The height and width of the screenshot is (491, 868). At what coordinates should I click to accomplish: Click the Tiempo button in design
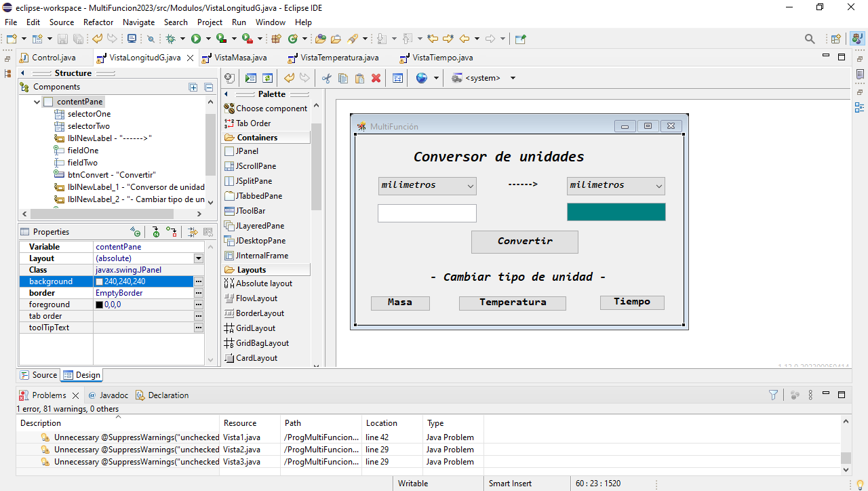click(632, 302)
